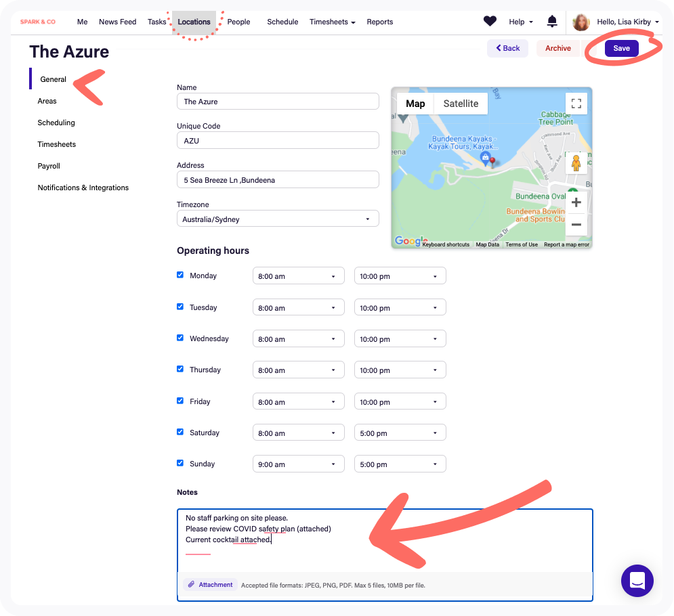Open the chat support widget
Viewport: 674px width, 616px height.
(x=637, y=581)
